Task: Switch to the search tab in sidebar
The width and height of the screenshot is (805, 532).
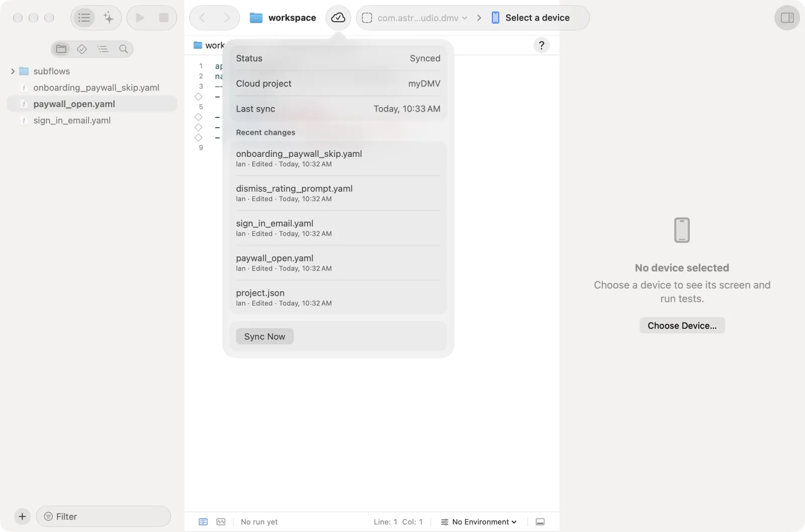Action: [123, 49]
